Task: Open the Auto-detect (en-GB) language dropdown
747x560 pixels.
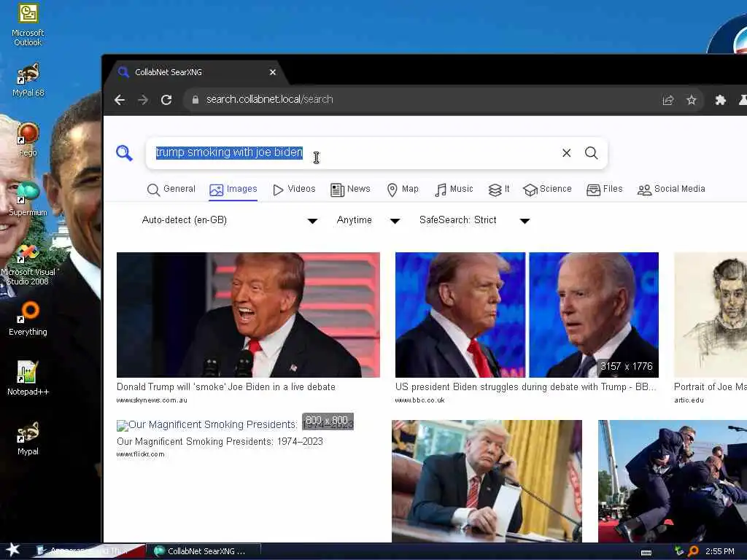Action: point(230,220)
